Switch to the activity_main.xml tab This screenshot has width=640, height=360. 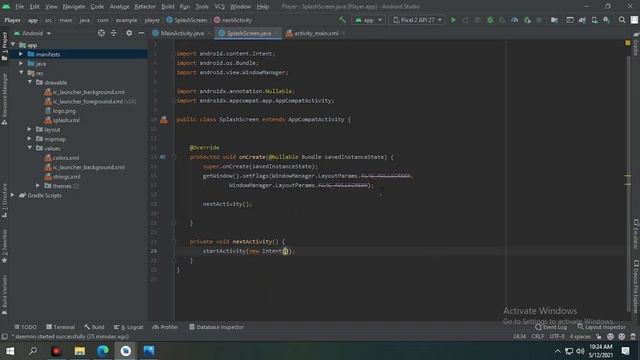point(316,33)
